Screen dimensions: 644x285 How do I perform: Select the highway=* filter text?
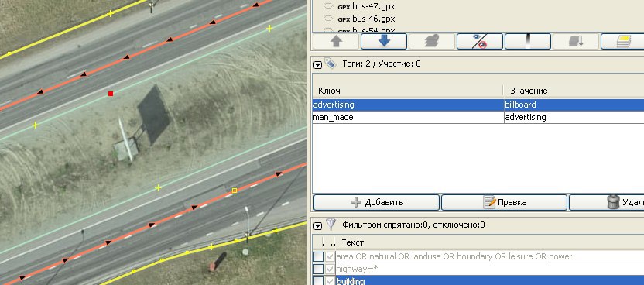[357, 269]
